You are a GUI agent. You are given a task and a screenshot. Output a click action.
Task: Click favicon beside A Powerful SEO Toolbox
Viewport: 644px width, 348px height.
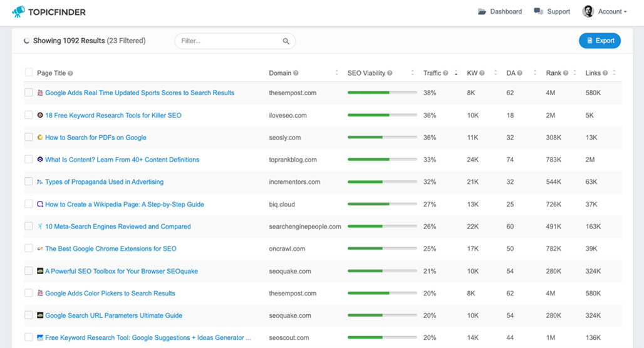click(40, 271)
